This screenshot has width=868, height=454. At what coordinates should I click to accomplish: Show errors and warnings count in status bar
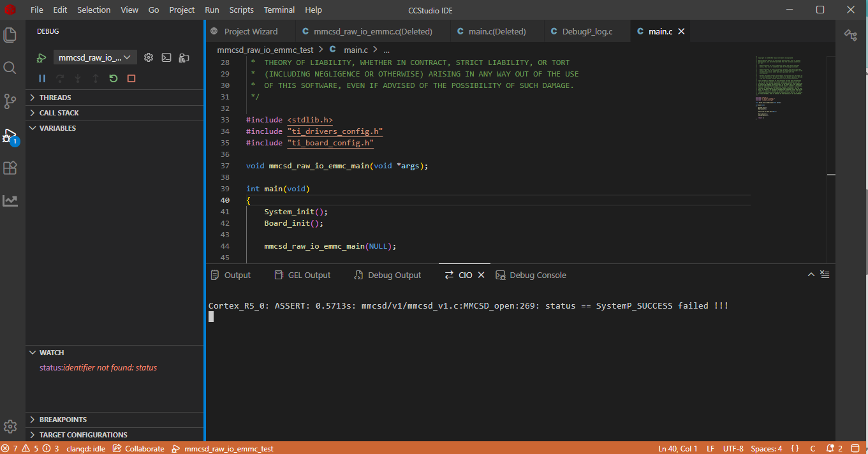click(x=31, y=448)
